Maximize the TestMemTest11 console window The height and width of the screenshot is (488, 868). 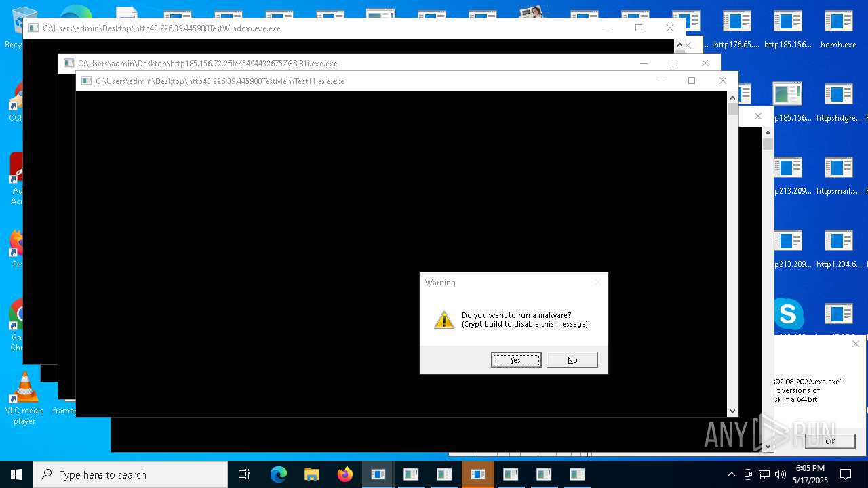pyautogui.click(x=692, y=81)
